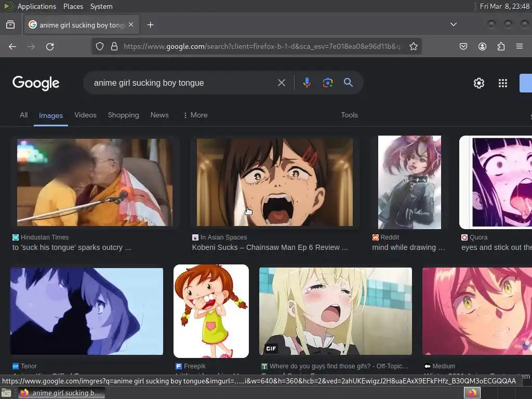This screenshot has height=399, width=532.
Task: Search by image with Lens icon
Action: (327, 83)
